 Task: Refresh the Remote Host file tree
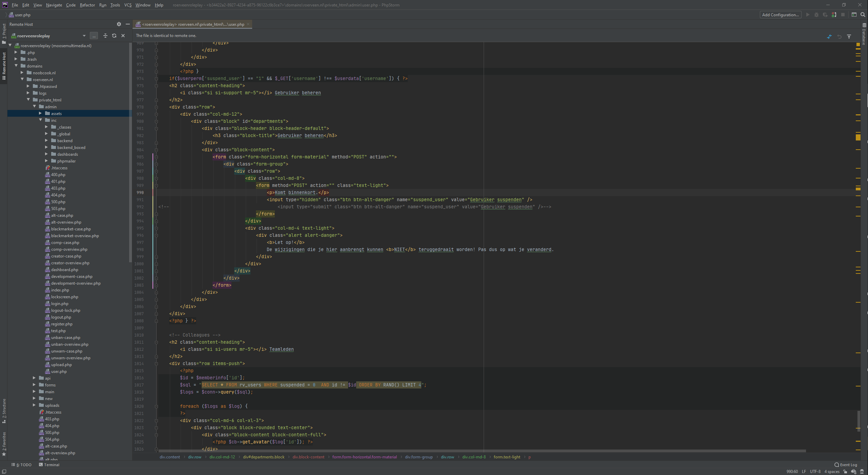click(114, 36)
